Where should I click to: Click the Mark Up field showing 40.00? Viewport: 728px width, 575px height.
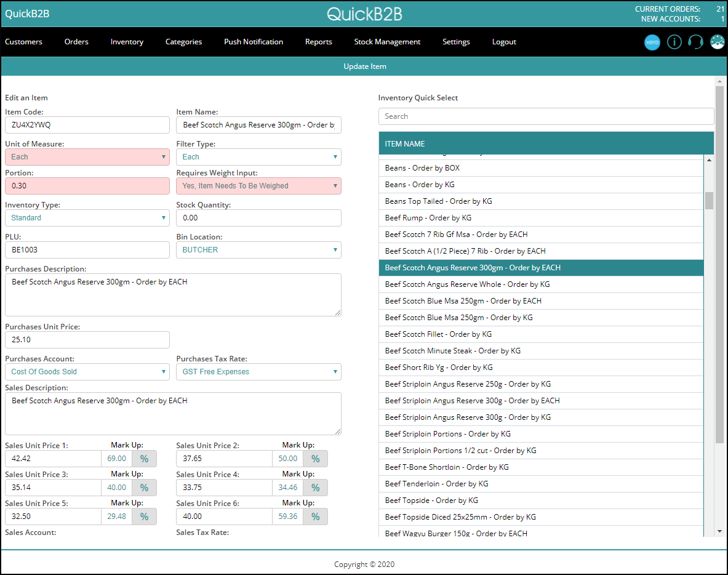point(116,488)
